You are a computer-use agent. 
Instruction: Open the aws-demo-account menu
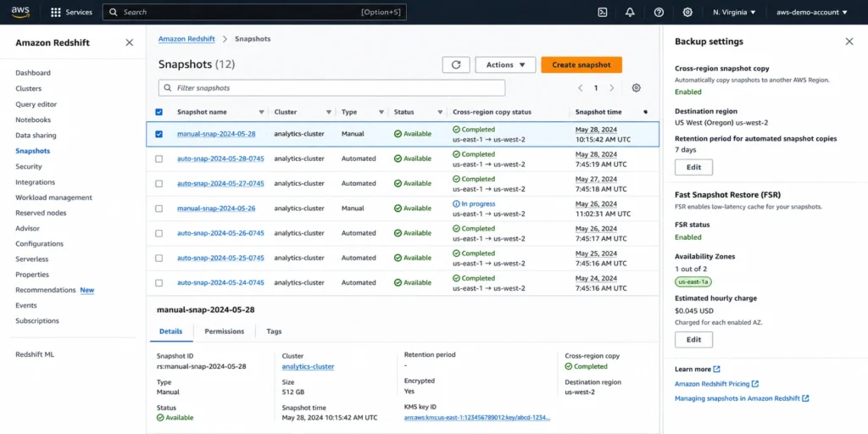[x=812, y=12]
